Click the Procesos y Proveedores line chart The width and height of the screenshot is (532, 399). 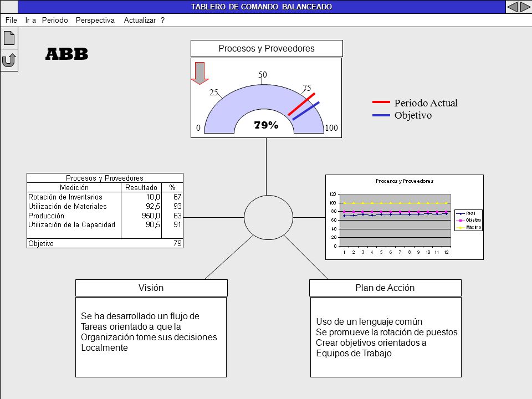coord(405,217)
